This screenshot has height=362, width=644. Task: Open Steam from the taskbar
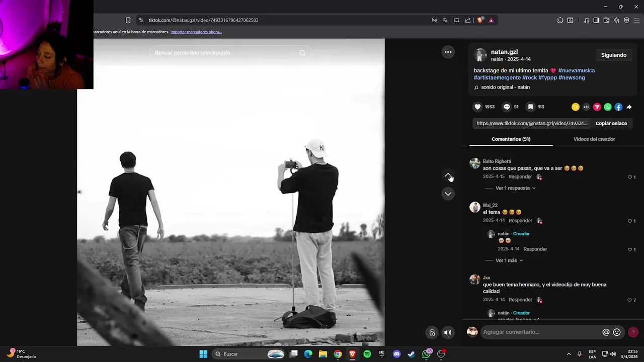tap(412, 354)
